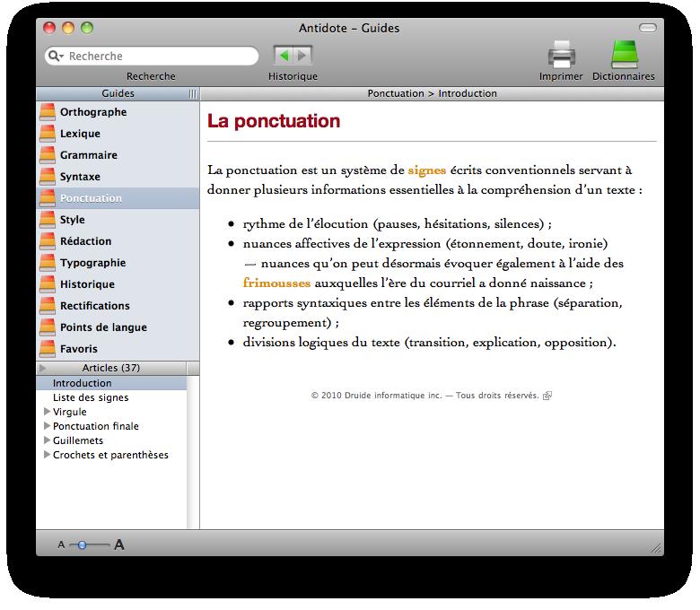Follow the orange frimousses link
Screen dimensions: 700x610
point(276,283)
